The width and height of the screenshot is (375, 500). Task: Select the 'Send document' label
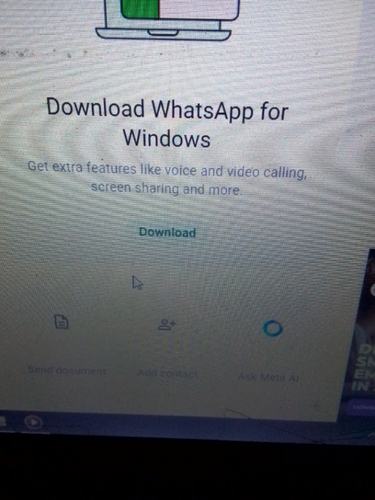(67, 370)
